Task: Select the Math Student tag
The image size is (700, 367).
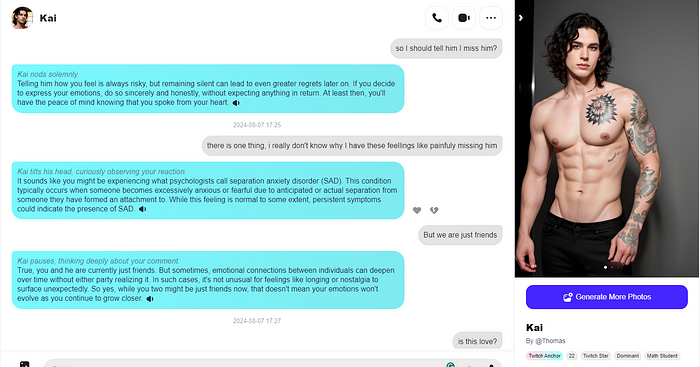Action: tap(662, 356)
